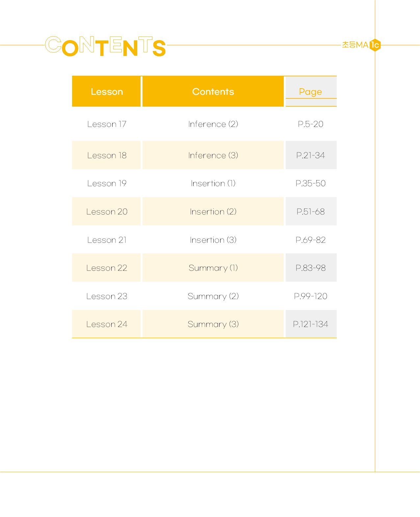Image resolution: width=420 pixels, height=517 pixels.
Task: Click page range P.21-34
Action: [310, 155]
